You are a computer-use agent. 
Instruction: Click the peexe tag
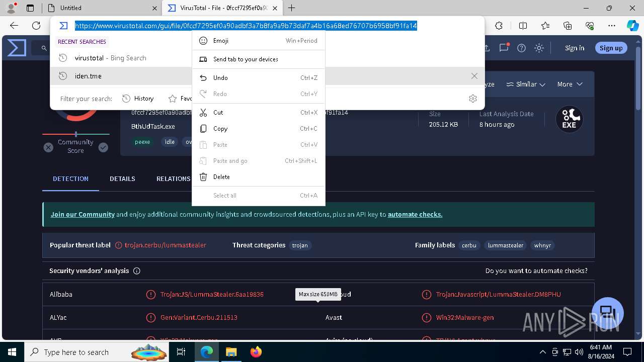(x=142, y=142)
